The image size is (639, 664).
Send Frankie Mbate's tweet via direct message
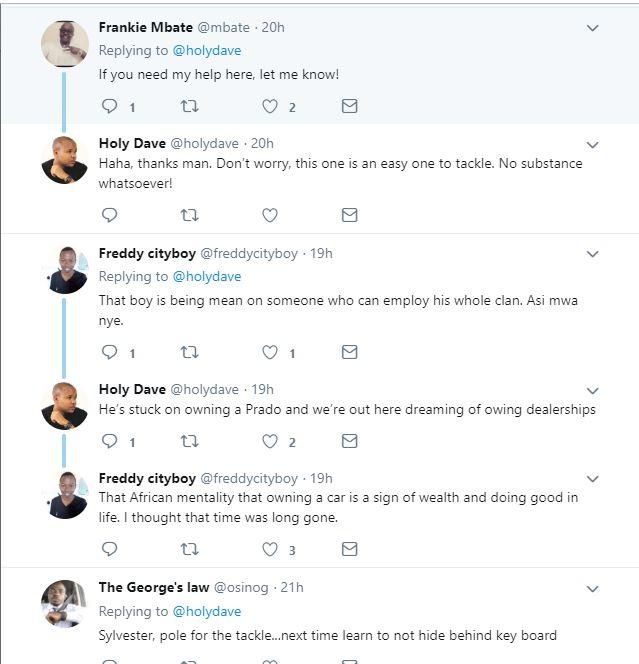(349, 106)
